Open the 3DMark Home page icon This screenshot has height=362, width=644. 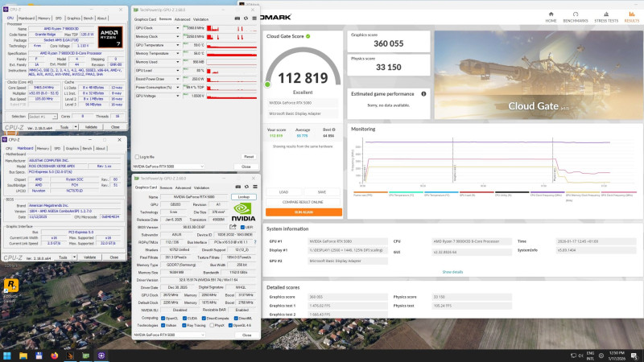[551, 17]
